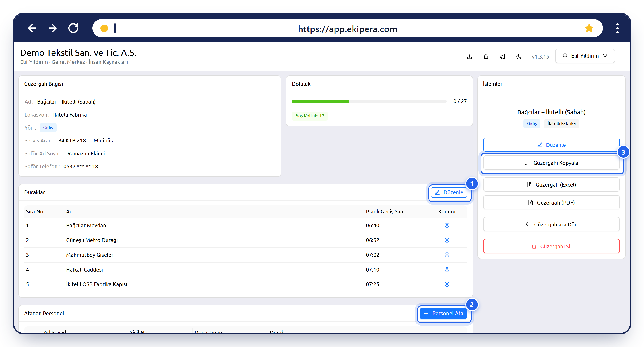This screenshot has height=347, width=644.
Task: Open the Elif Yıldırım user dropdown
Action: pos(585,56)
